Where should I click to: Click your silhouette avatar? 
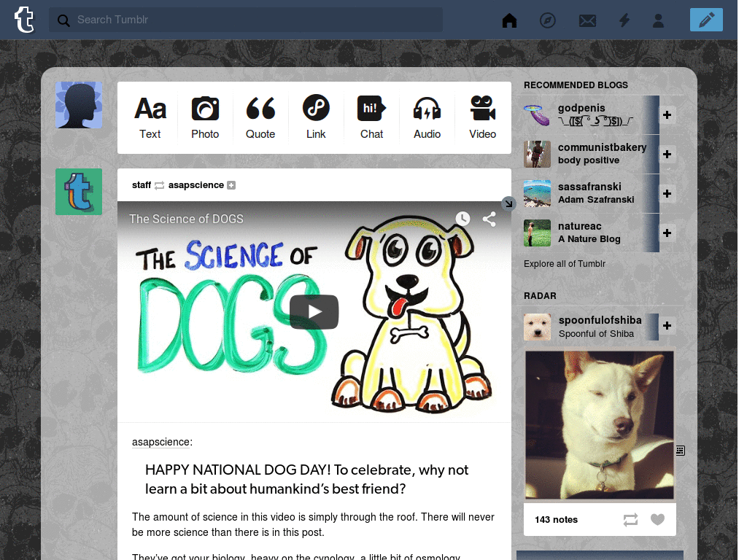click(x=79, y=105)
